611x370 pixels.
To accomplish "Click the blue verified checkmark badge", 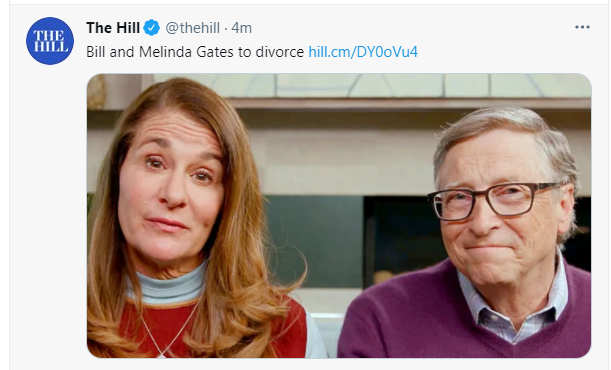I will (x=152, y=28).
